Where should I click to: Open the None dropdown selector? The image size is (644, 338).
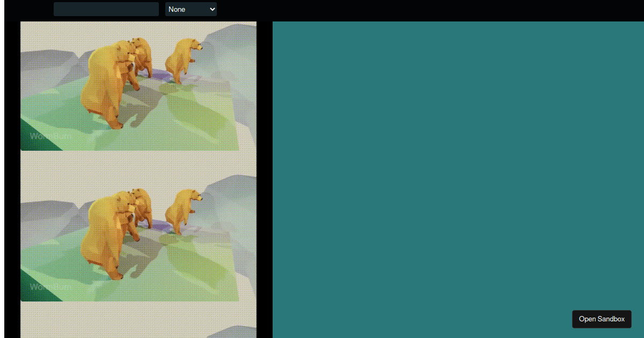pos(191,9)
